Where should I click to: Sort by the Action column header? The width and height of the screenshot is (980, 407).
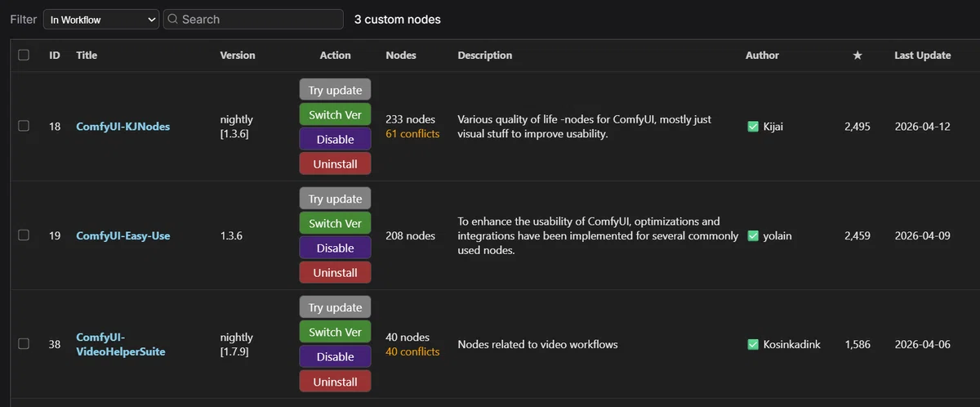[335, 56]
